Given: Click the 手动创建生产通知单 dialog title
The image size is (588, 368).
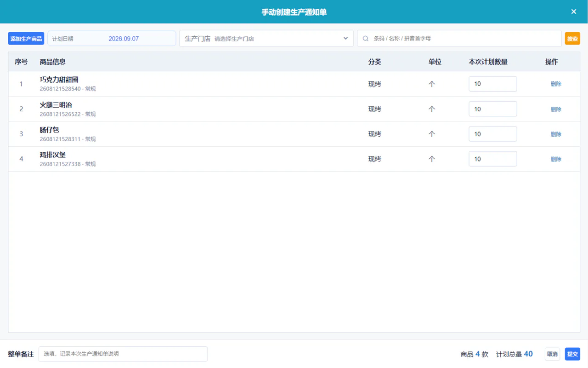Looking at the screenshot, I should point(294,12).
